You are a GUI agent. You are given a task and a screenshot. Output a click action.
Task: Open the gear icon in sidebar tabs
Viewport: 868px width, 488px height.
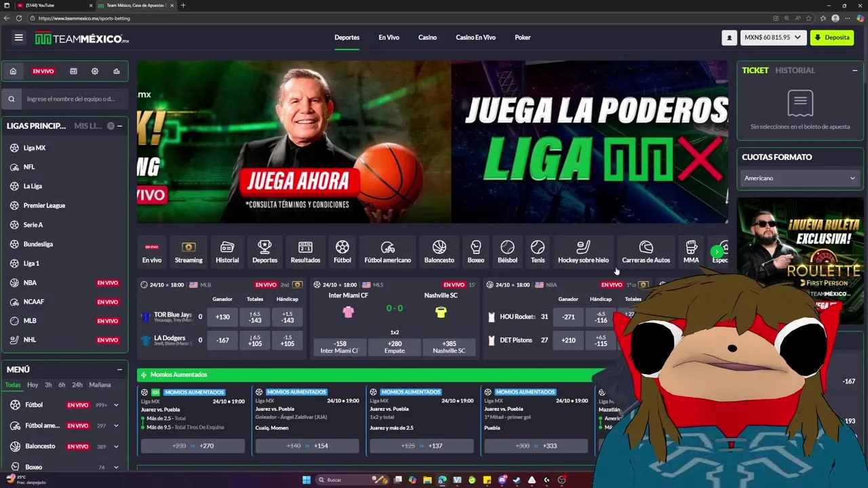95,71
